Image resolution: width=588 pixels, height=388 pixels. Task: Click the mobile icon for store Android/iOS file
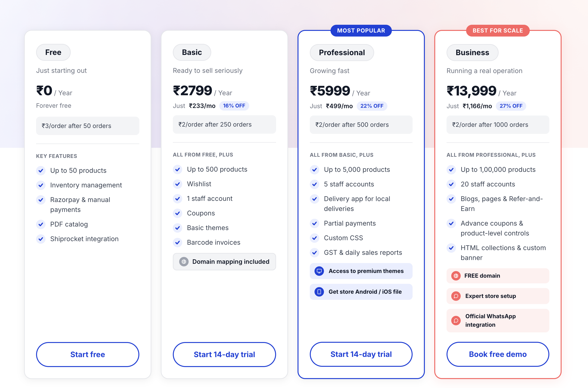[x=319, y=292]
